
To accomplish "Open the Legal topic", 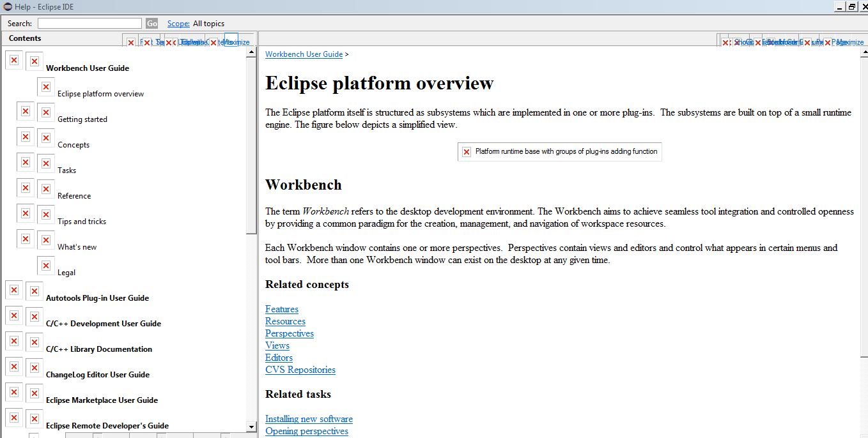I will point(66,273).
